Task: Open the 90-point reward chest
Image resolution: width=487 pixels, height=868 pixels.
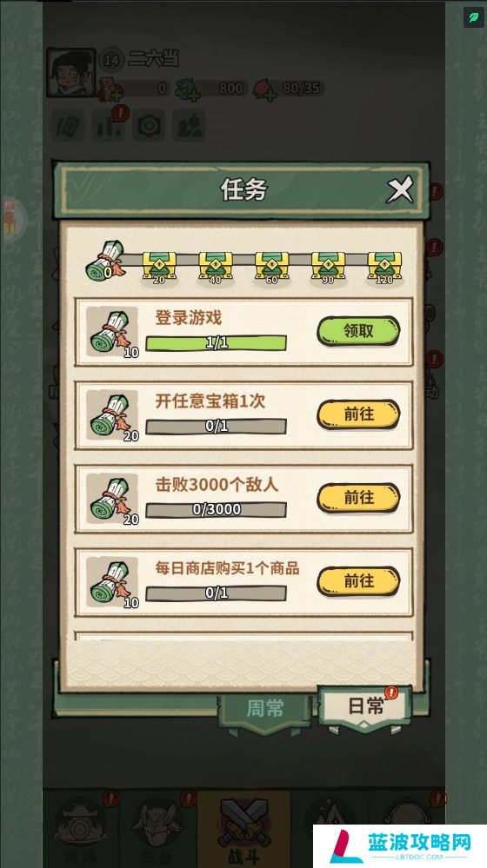Action: coord(328,266)
